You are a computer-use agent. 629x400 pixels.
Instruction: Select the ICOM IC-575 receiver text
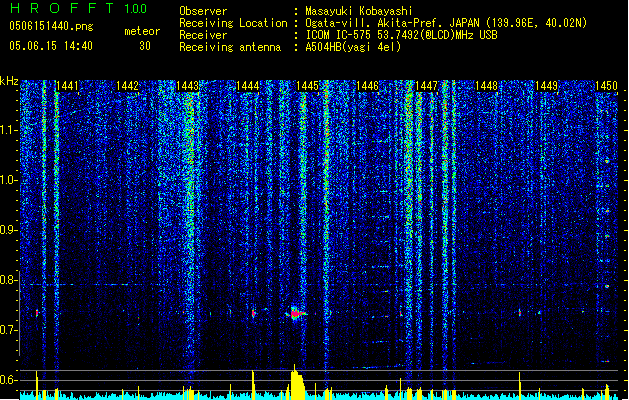tap(401, 35)
